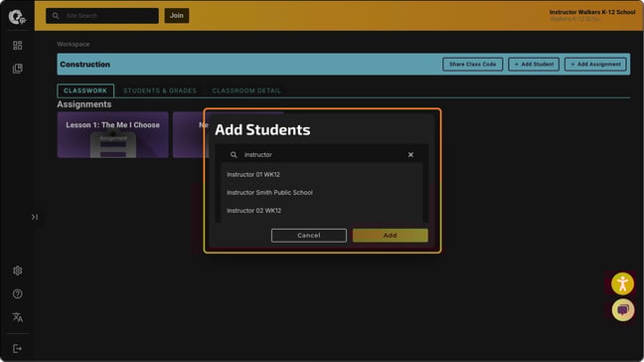Click the Add button in the dialog
Viewport: 644px width, 362px height.
tap(391, 236)
